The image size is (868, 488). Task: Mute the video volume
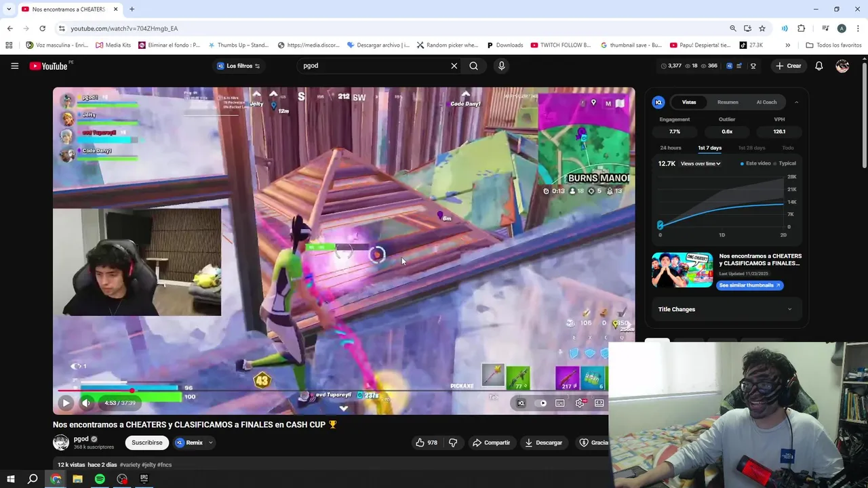pyautogui.click(x=86, y=403)
